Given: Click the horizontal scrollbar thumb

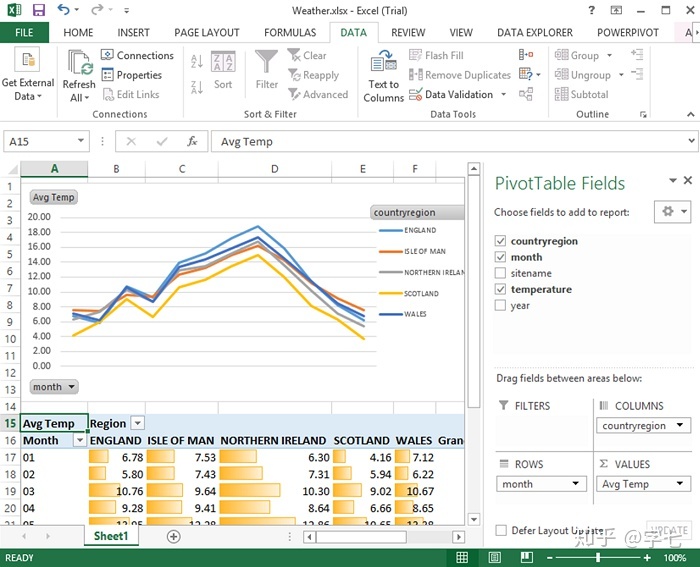Looking at the screenshot, I should click(x=362, y=537).
